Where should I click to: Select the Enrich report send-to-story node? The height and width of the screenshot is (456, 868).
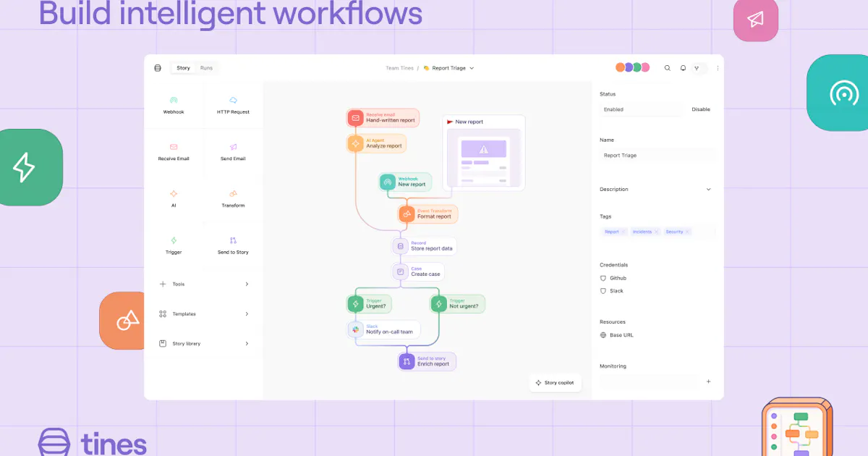point(427,361)
